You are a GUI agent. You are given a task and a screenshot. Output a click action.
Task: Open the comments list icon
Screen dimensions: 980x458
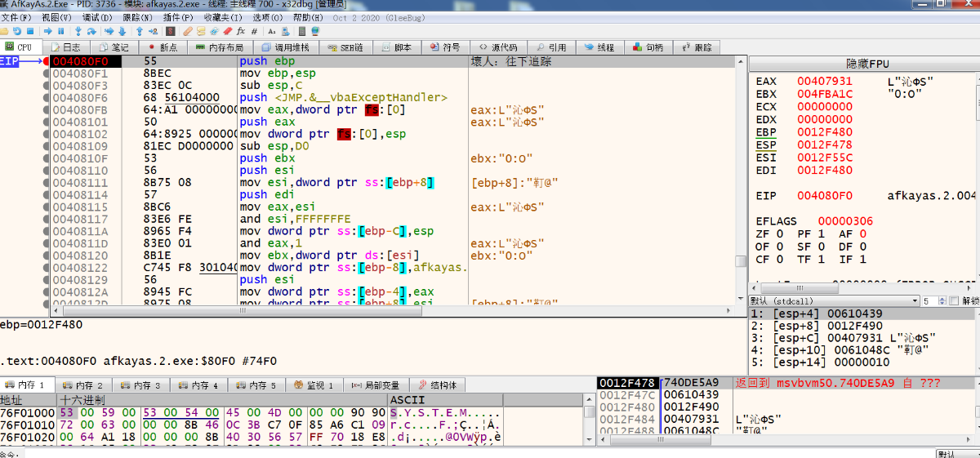click(x=201, y=31)
